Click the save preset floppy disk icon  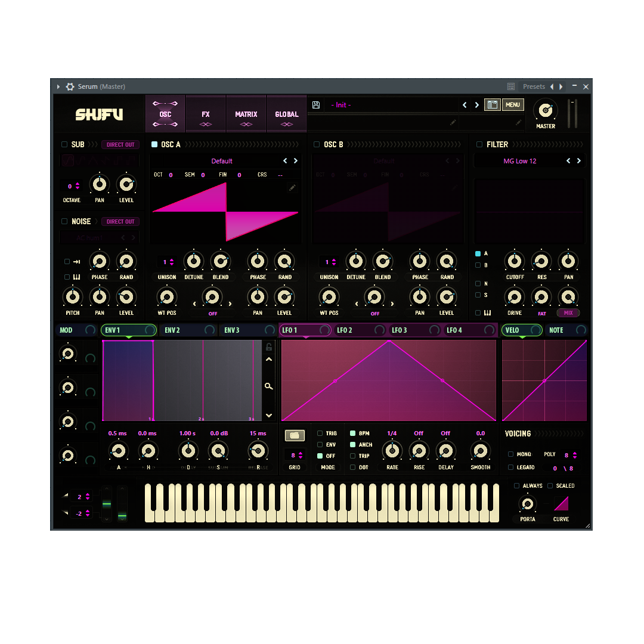click(316, 104)
